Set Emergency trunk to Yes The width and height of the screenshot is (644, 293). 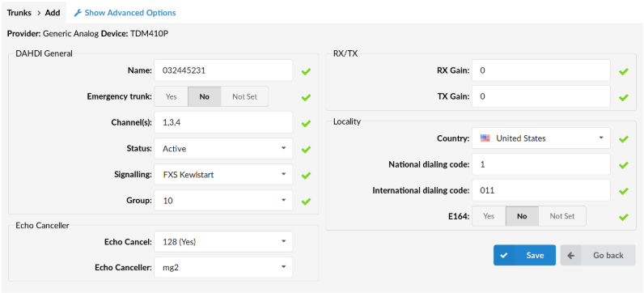tap(172, 96)
